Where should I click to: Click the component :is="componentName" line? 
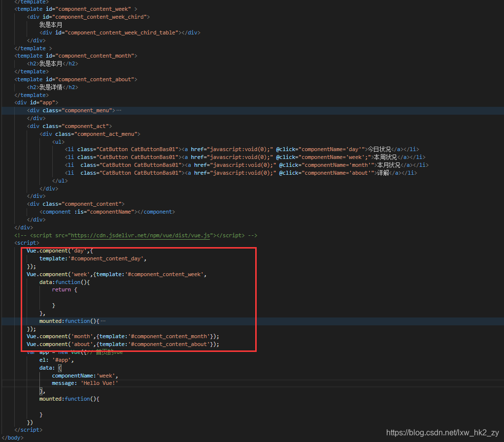click(x=107, y=212)
